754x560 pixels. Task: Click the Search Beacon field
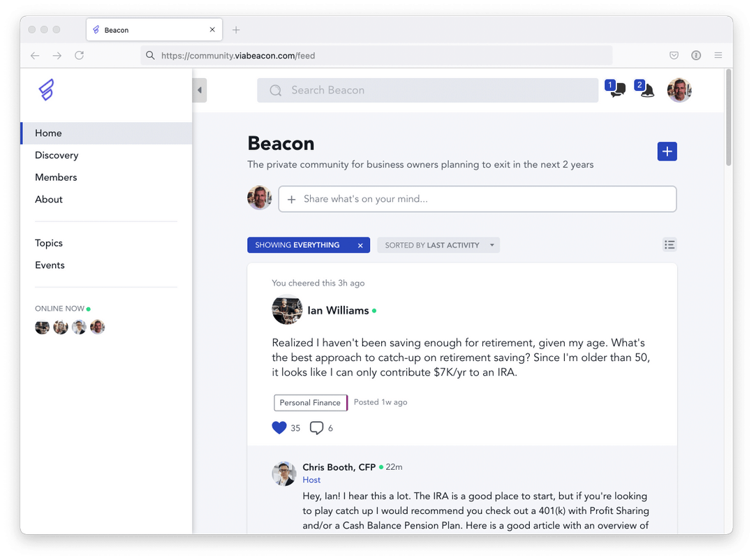(x=427, y=91)
